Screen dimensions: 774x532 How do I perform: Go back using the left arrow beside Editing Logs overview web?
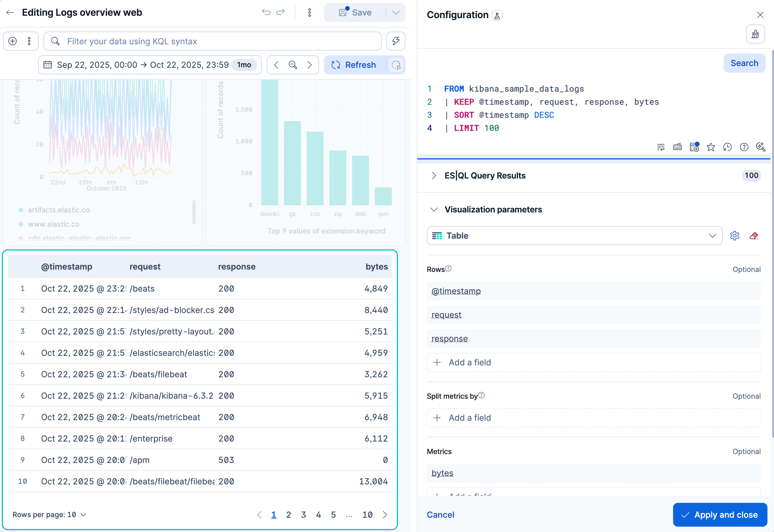coord(10,13)
